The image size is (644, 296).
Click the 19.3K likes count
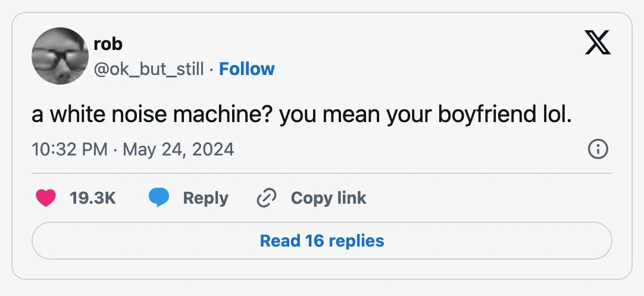pos(93,198)
